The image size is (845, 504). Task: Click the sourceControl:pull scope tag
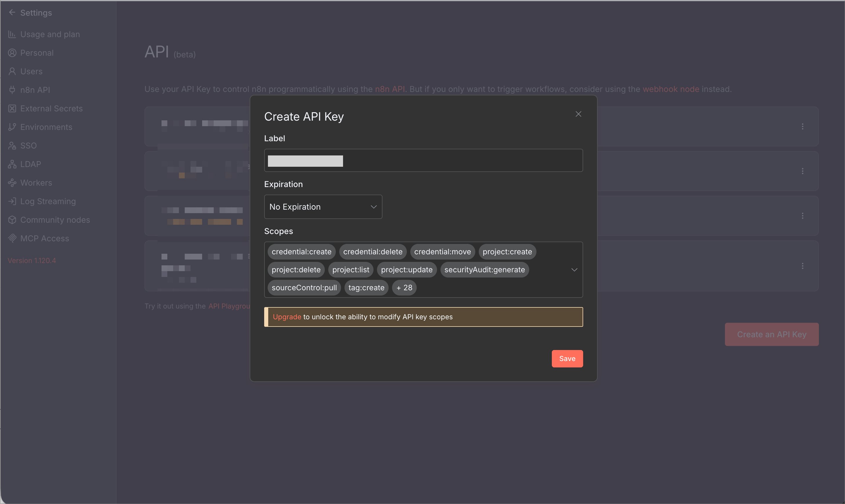pos(304,288)
